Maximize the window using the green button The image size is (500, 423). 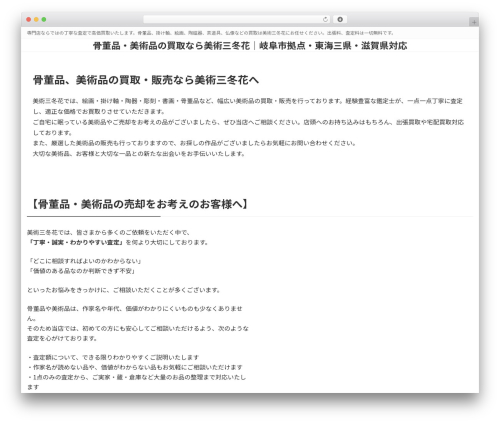tap(44, 20)
